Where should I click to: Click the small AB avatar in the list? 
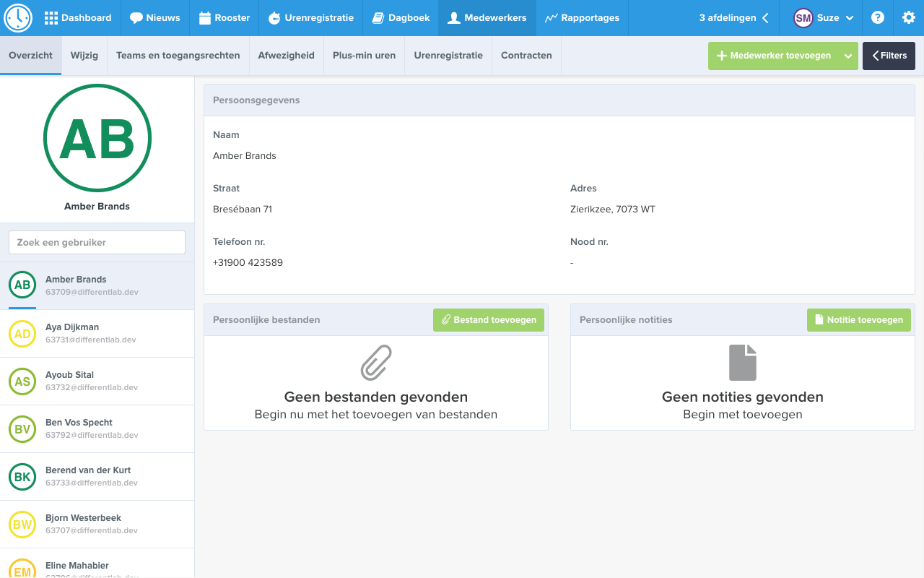(22, 285)
